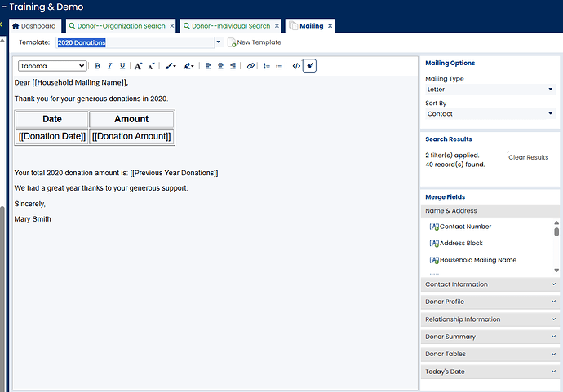Close the Mailing tab
This screenshot has height=392, width=563.
pos(330,26)
